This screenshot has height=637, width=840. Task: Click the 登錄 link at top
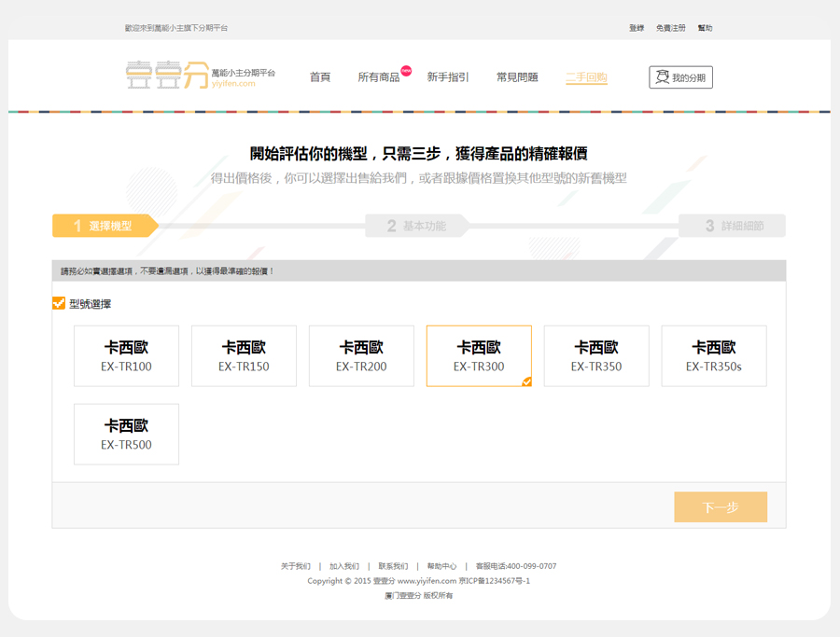[637, 28]
